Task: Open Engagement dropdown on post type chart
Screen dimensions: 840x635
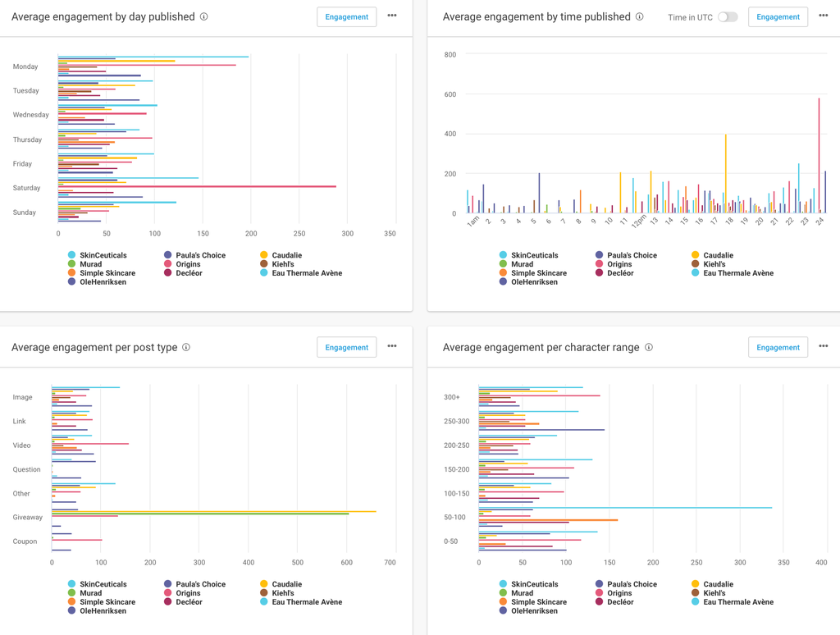Action: coord(346,348)
